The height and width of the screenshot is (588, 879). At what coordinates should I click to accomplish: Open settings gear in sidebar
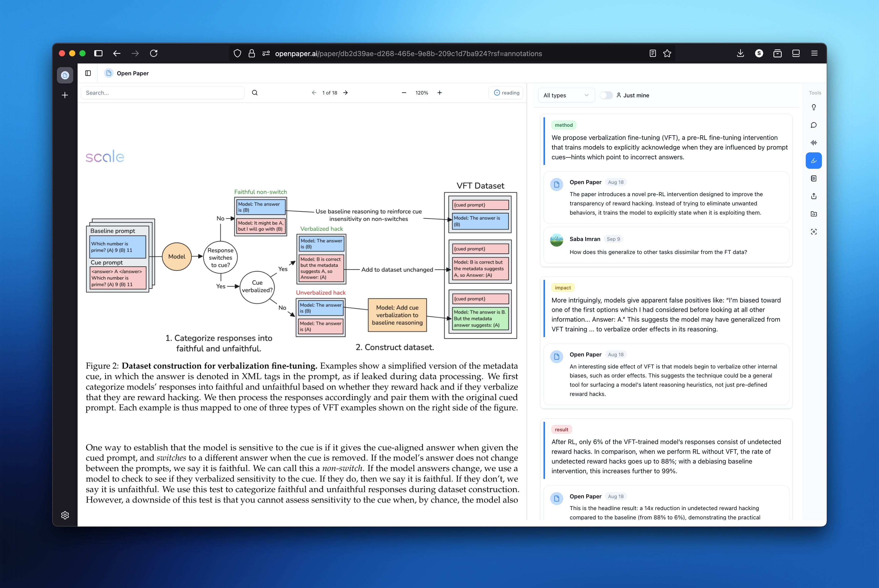point(65,515)
